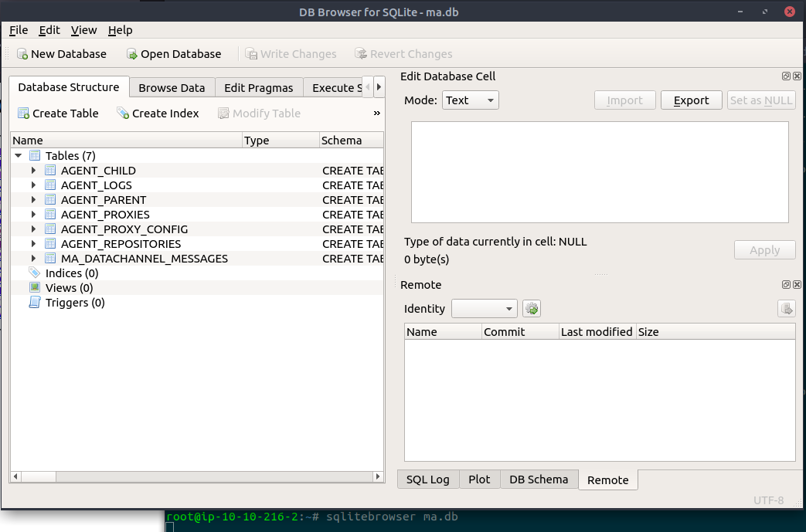
Task: Open the View menu
Action: click(x=83, y=30)
